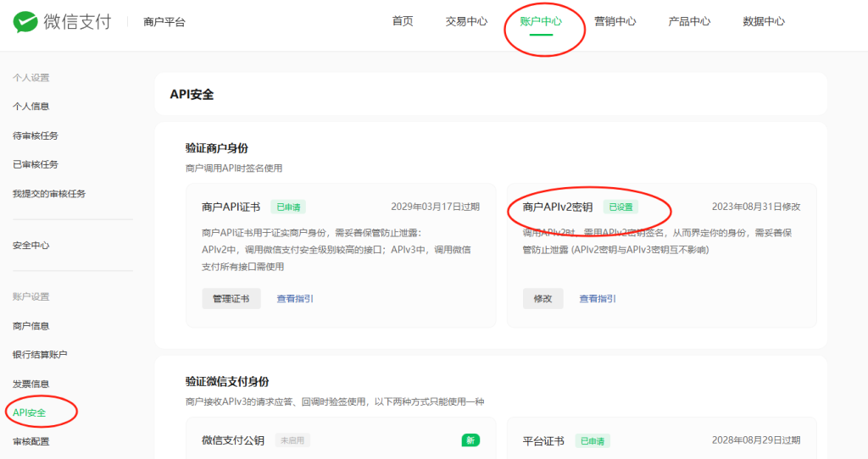
Task: Select 已审核任务 in the sidebar
Action: (36, 164)
